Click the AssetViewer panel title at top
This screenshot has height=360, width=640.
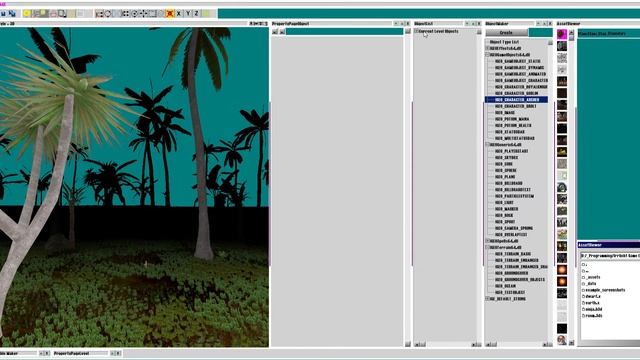(569, 24)
